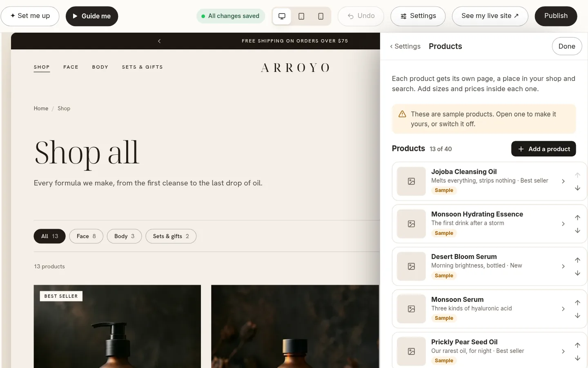The width and height of the screenshot is (588, 368).
Task: Move Desert Bloom Serum down
Action: pos(577,273)
